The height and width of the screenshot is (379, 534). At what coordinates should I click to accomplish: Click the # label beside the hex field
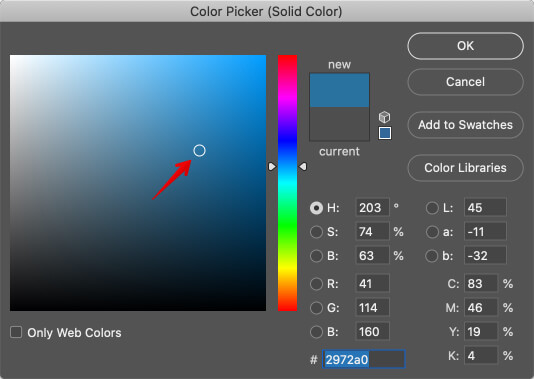(314, 360)
